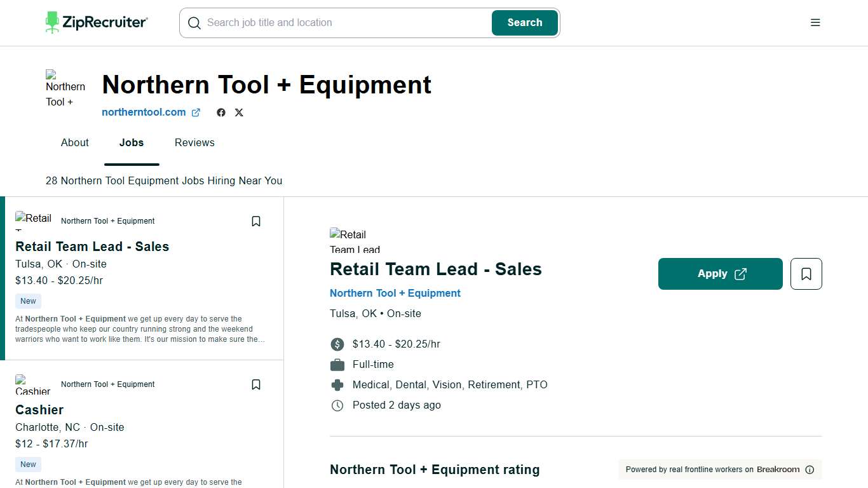Click the X social media icon

click(x=239, y=112)
